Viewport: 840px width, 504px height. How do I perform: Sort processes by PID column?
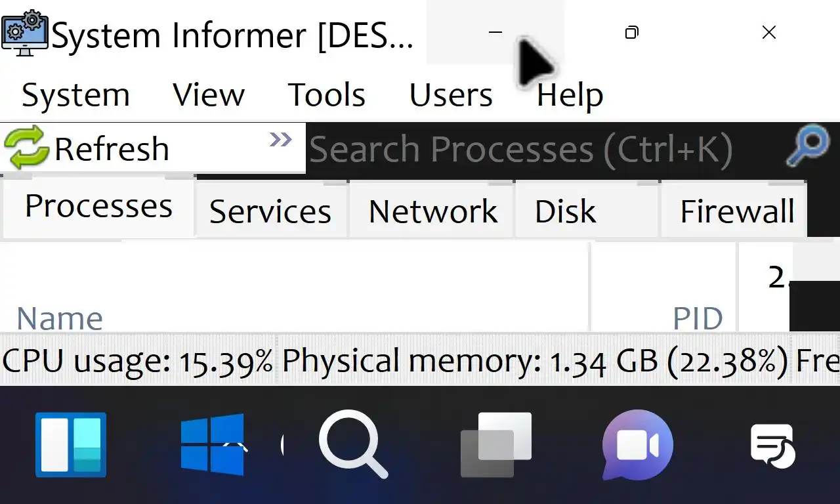[697, 319]
